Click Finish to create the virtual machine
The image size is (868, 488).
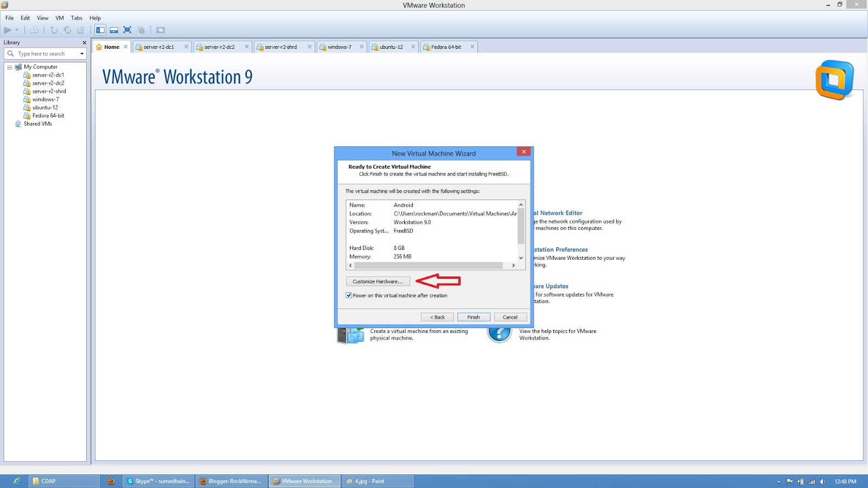pos(474,317)
